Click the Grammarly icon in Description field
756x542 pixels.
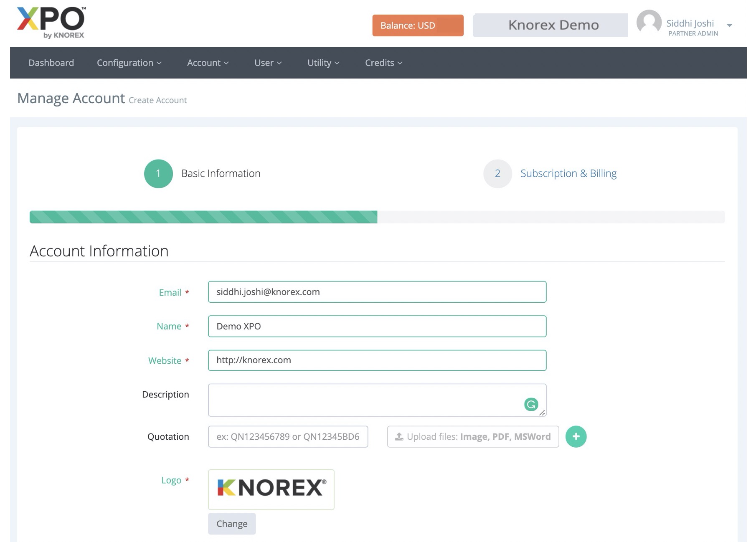pyautogui.click(x=531, y=404)
